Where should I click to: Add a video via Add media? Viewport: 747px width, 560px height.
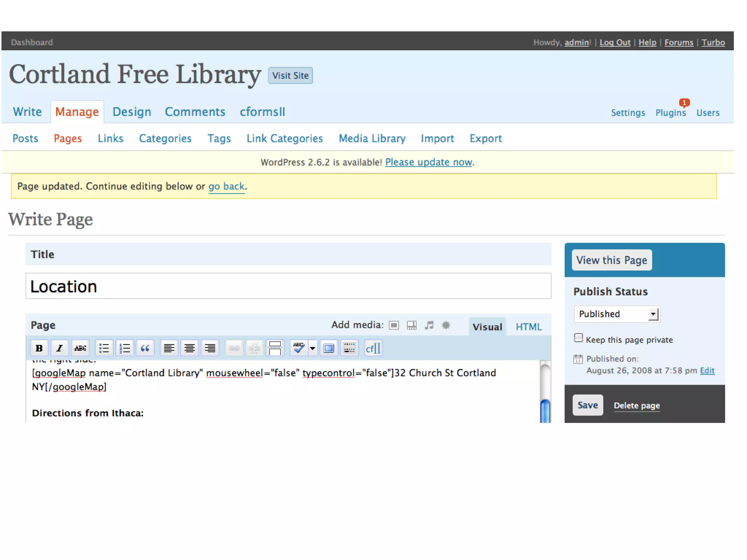click(412, 325)
